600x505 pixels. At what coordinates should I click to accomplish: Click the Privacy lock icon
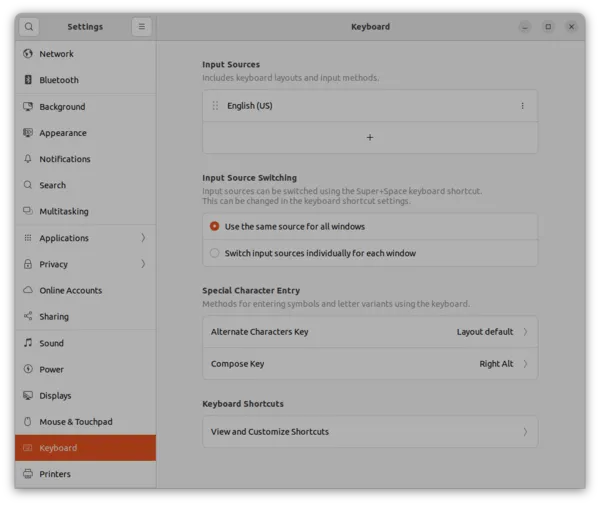coord(28,264)
